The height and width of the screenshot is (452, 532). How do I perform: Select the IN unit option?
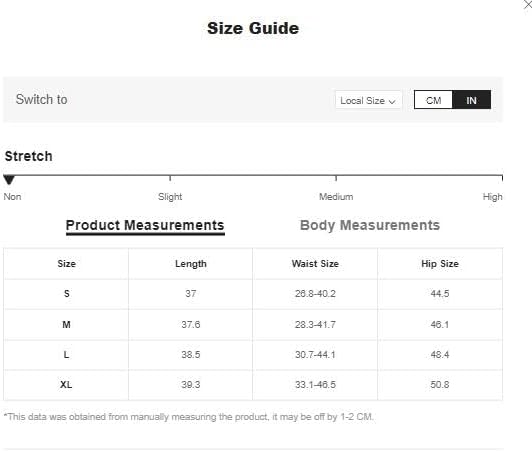point(471,100)
